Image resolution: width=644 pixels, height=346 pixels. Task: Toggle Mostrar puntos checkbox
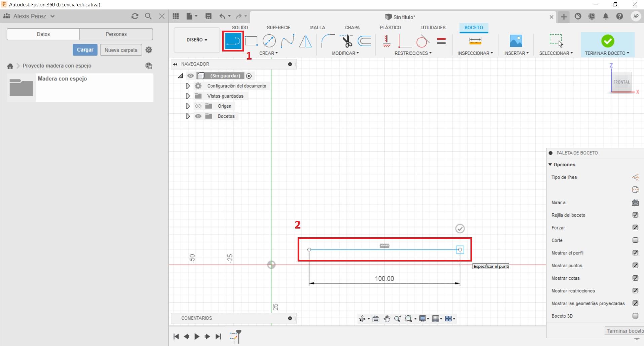(635, 265)
